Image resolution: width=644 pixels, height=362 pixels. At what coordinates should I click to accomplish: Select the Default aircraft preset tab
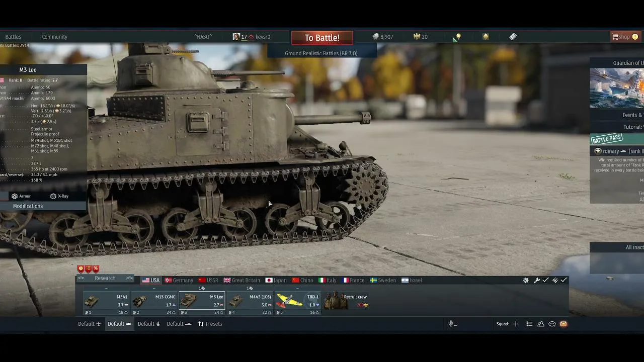[x=90, y=324]
